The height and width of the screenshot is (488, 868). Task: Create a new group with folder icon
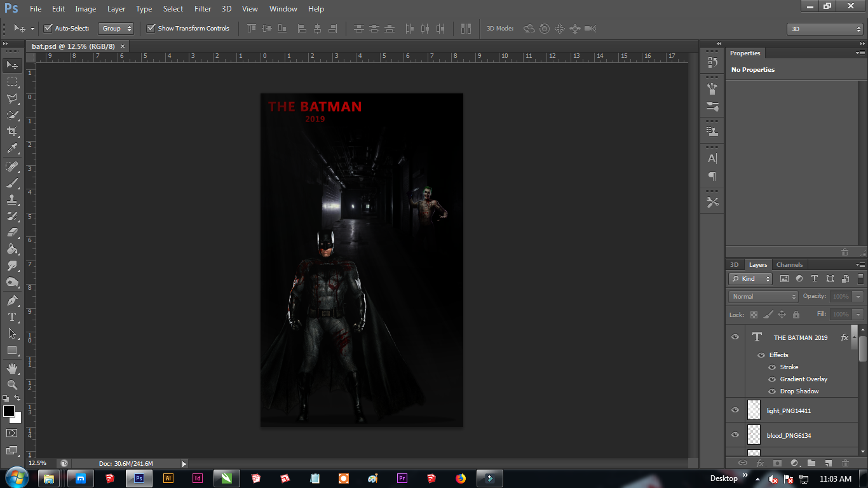click(x=811, y=463)
